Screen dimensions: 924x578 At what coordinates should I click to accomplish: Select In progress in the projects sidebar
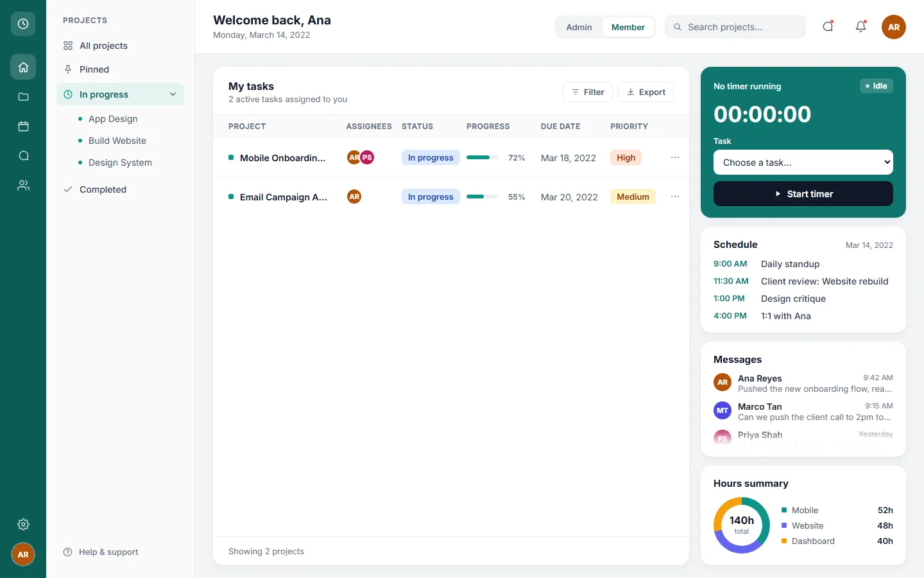120,94
